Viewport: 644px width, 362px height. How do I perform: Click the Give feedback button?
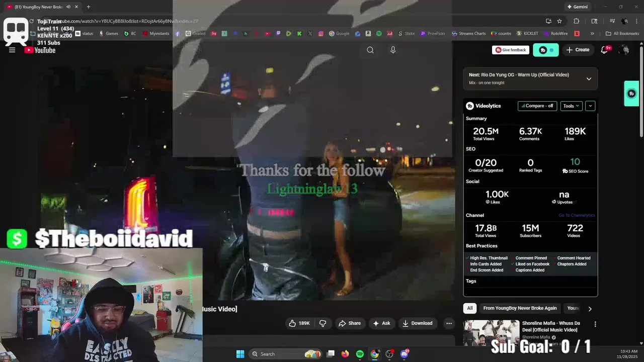(511, 50)
